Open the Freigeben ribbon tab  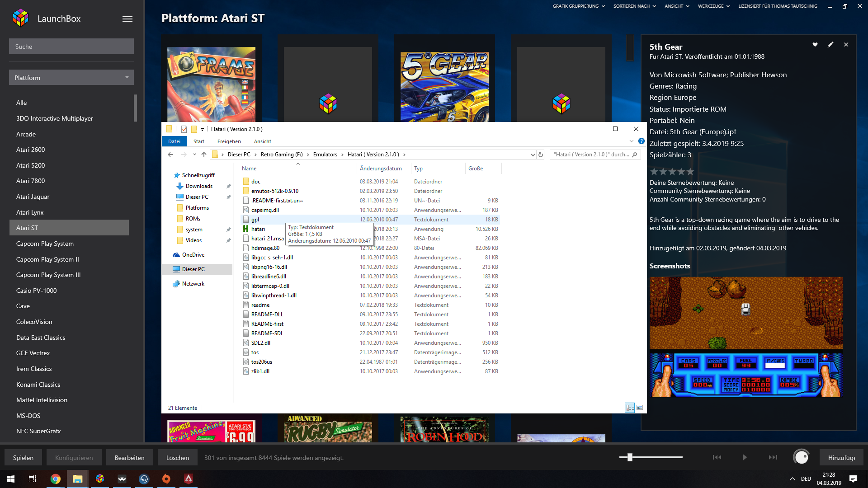click(229, 141)
